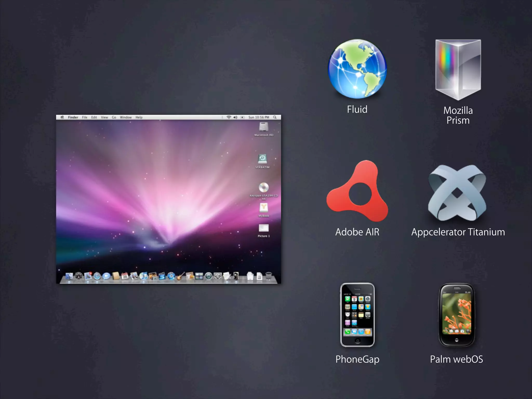Open the Picture 1 file on desktop

click(264, 228)
